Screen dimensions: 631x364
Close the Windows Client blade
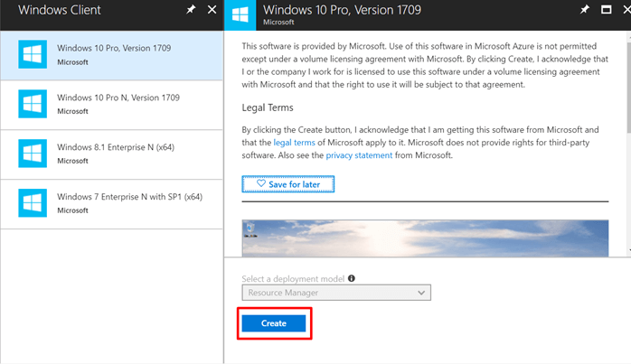pos(212,10)
